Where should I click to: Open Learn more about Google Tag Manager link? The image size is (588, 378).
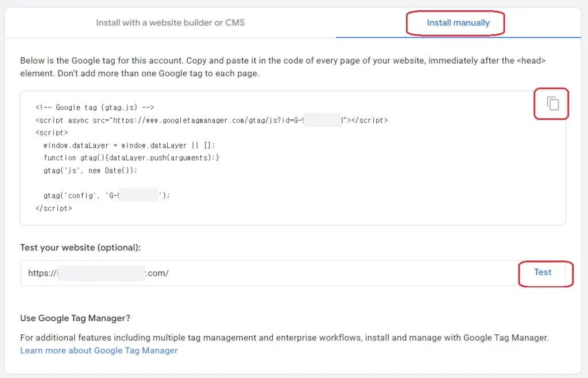[x=99, y=350]
